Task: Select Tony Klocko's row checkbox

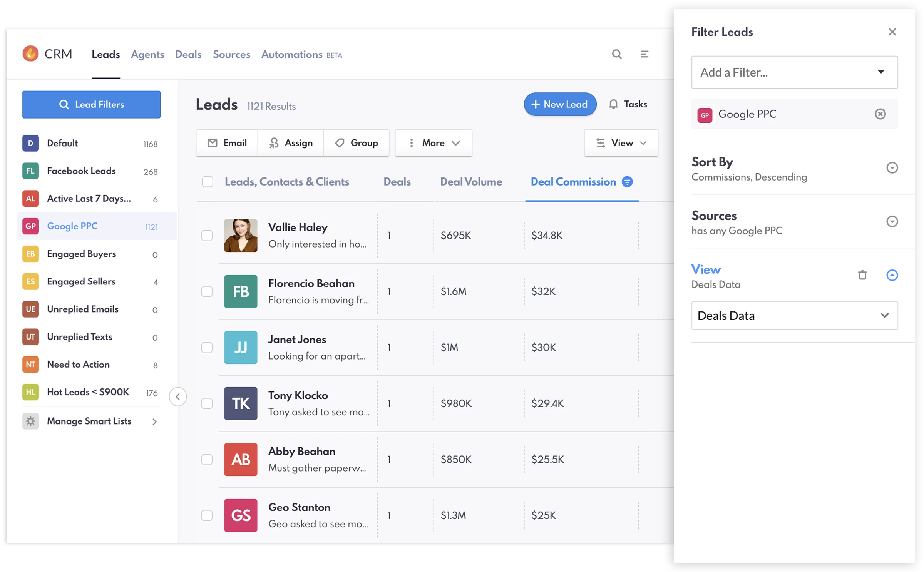Action: (207, 403)
